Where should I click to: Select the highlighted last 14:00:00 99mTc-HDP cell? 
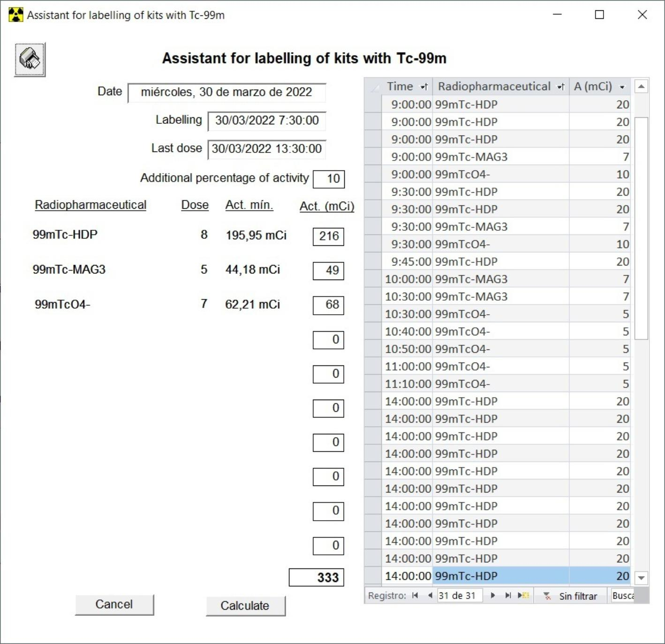pyautogui.click(x=501, y=576)
